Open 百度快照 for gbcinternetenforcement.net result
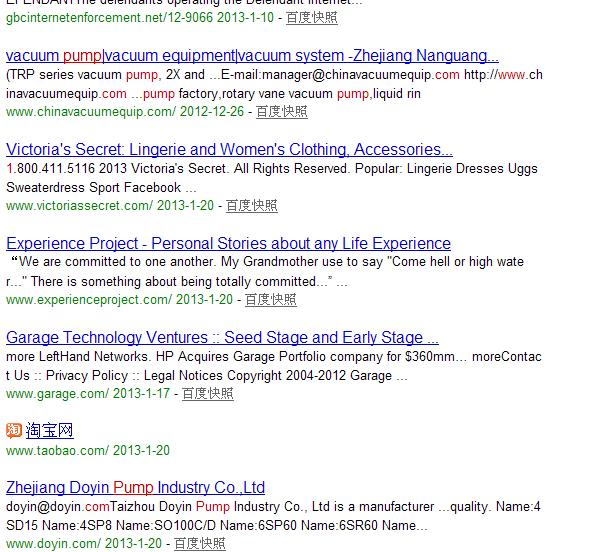 click(x=311, y=18)
